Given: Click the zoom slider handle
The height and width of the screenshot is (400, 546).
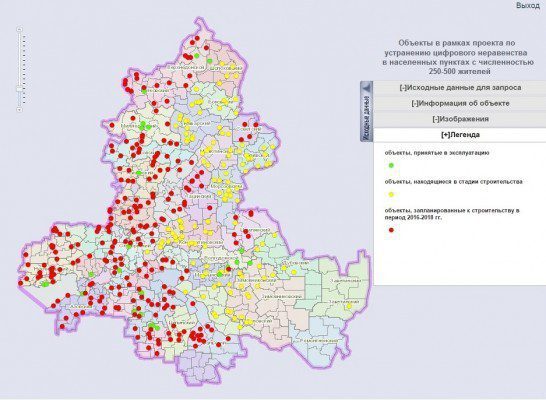Looking at the screenshot, I should (x=20, y=89).
